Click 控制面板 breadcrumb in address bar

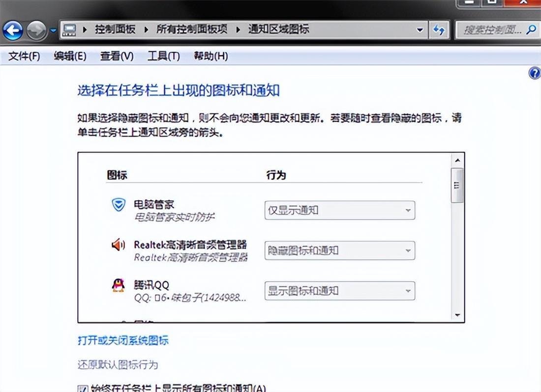pyautogui.click(x=115, y=29)
